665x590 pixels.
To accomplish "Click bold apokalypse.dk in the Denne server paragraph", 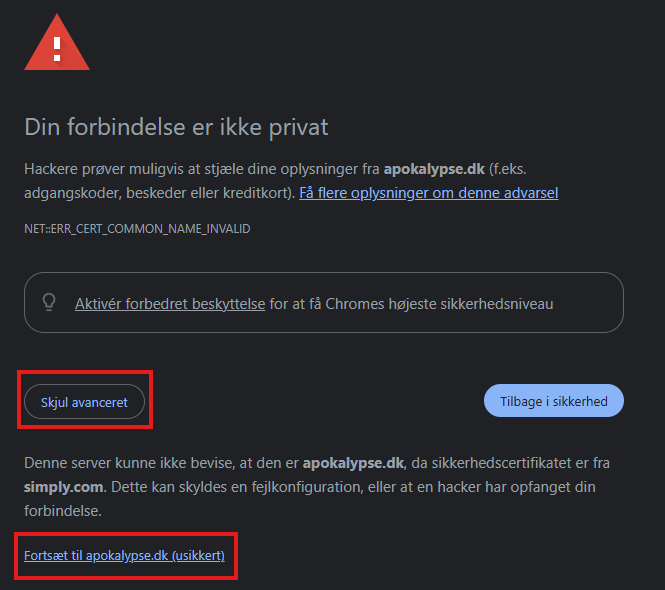I will 353,463.
